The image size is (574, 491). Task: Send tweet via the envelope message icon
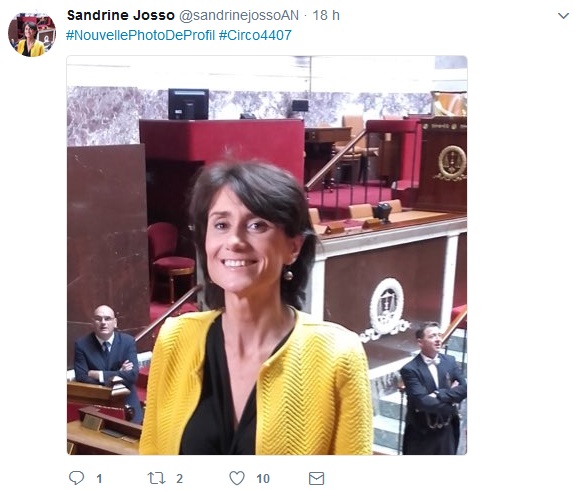[317, 479]
